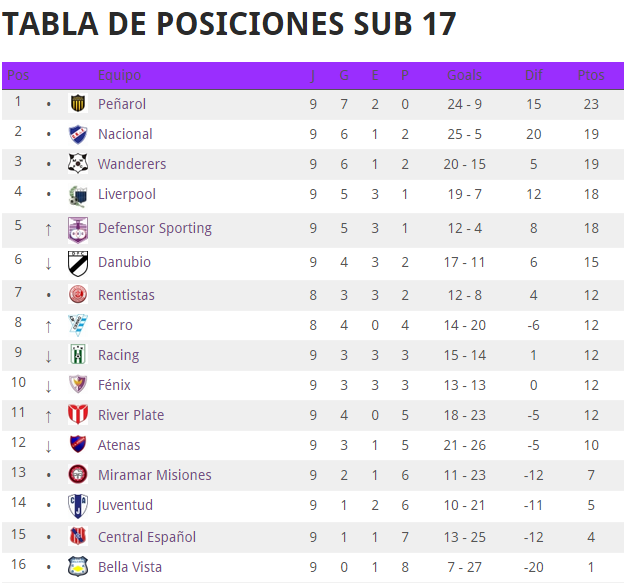Open Defensor Sporting's purple crest
This screenshot has width=625, height=588.
click(x=78, y=230)
